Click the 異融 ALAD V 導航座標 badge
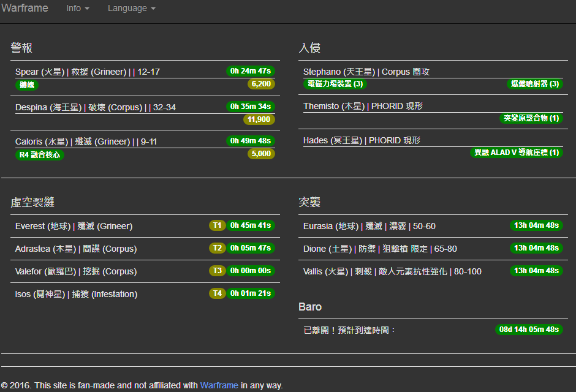This screenshot has height=392, width=576. pyautogui.click(x=518, y=153)
